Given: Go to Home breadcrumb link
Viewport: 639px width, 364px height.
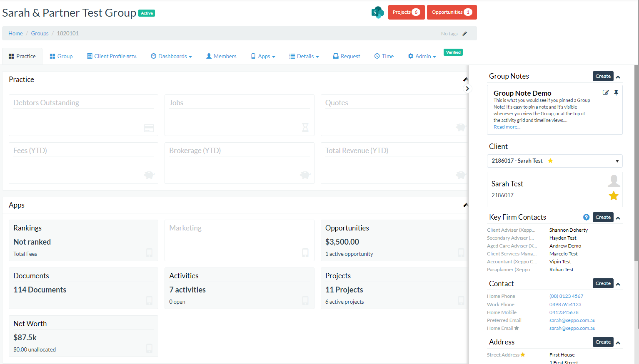Looking at the screenshot, I should point(15,33).
